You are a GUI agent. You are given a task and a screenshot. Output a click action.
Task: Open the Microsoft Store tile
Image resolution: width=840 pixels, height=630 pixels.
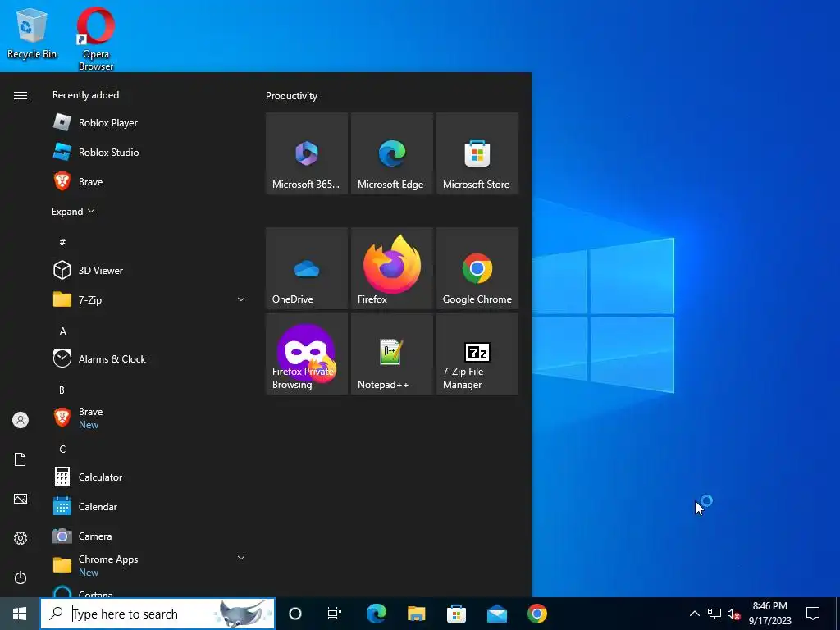coord(477,153)
